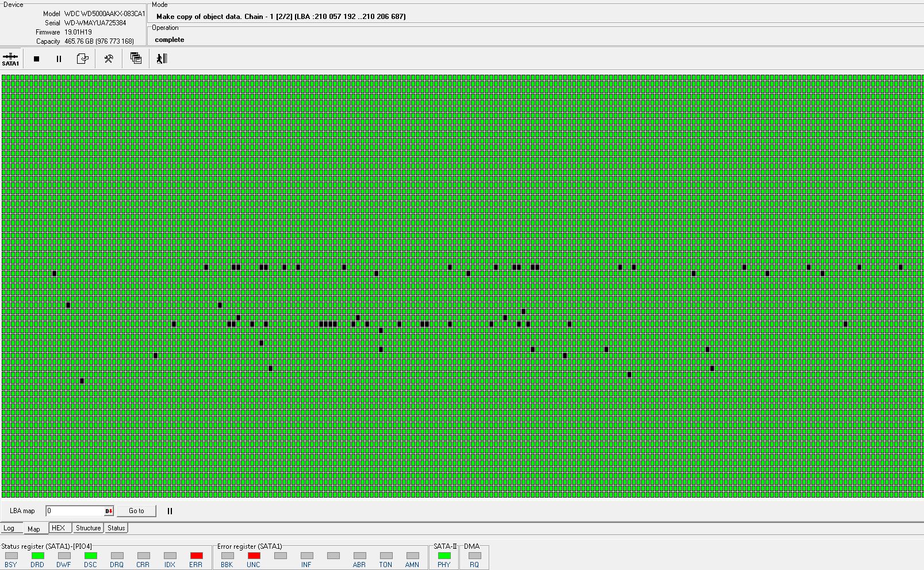Image resolution: width=924 pixels, height=570 pixels.
Task: Open the hammer and wrench tools icon
Action: (x=109, y=59)
